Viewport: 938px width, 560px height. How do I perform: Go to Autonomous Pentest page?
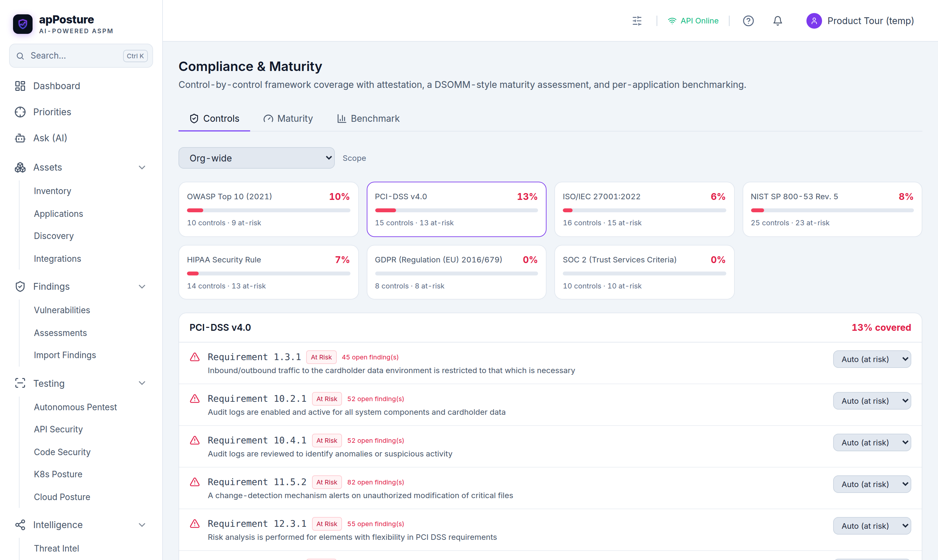(76, 407)
